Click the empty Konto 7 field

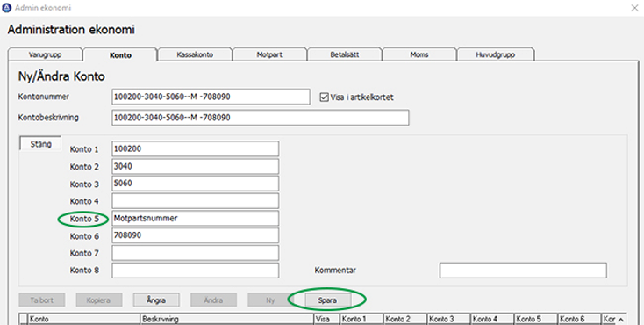(195, 253)
